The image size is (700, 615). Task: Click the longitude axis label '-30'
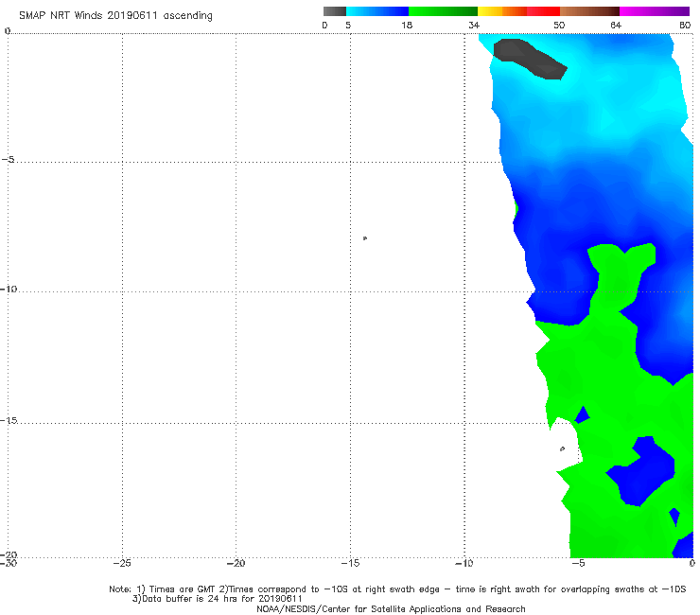(8, 563)
